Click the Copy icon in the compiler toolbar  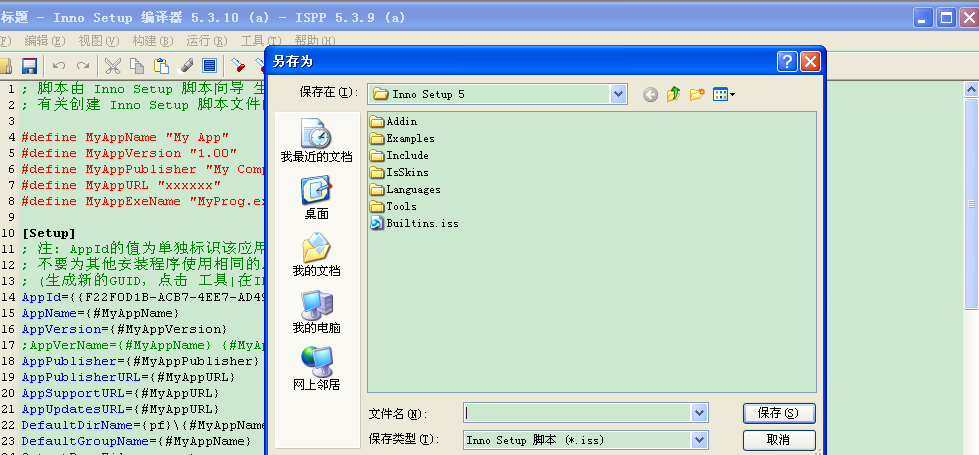coord(137,66)
